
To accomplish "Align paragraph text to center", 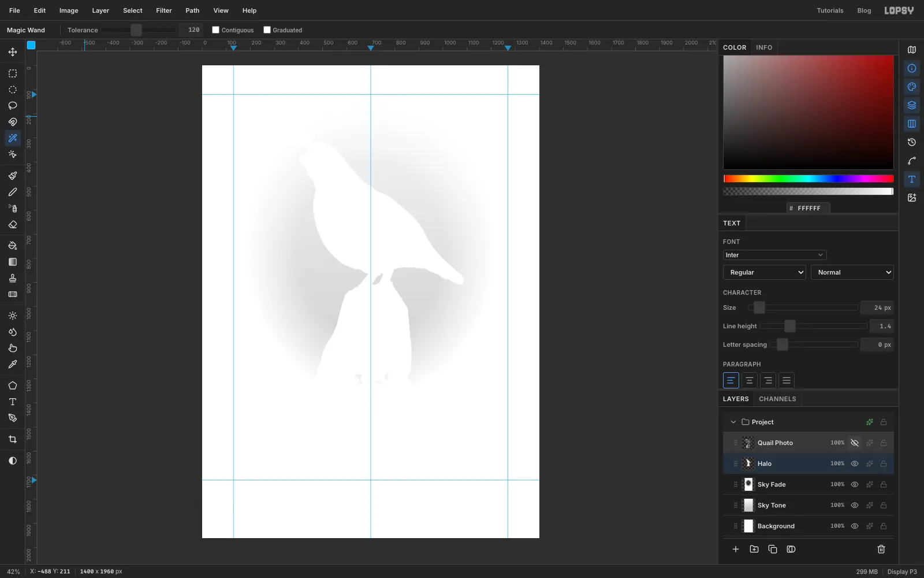I will coord(750,380).
